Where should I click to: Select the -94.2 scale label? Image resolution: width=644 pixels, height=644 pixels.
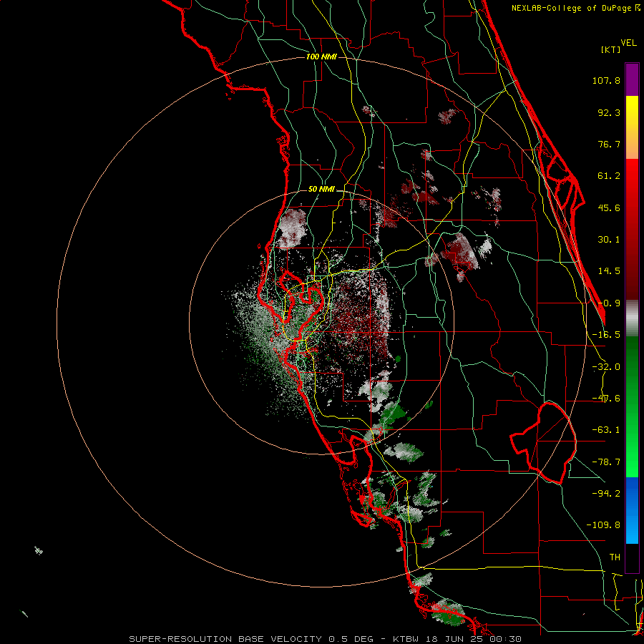coord(606,494)
